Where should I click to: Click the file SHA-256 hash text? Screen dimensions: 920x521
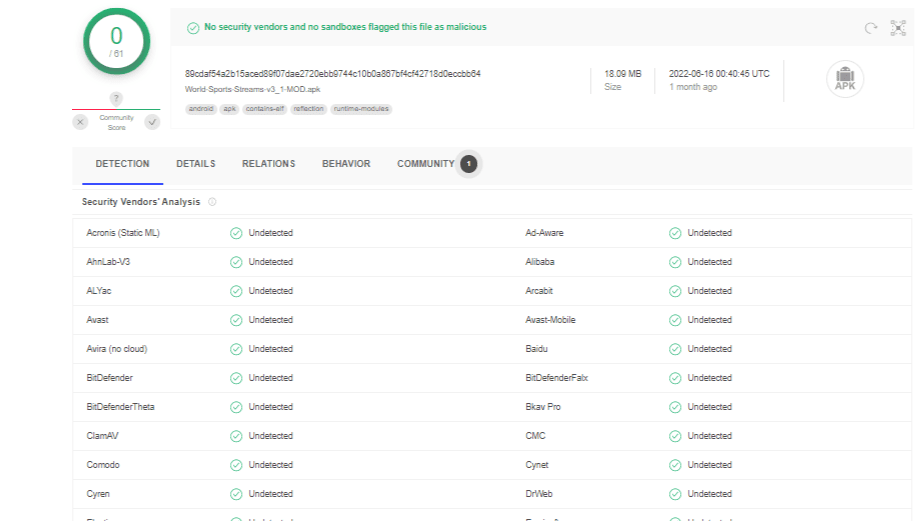[332, 74]
